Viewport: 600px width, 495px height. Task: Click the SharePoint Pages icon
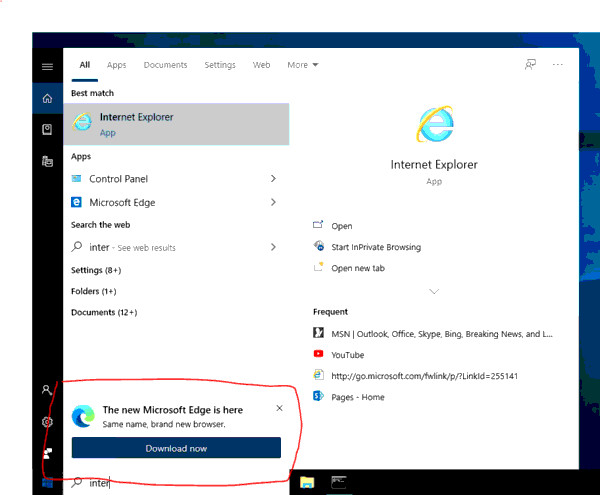point(318,396)
